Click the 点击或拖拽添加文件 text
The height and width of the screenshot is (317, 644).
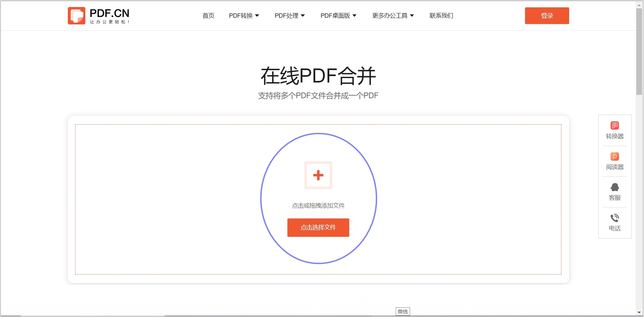[x=318, y=206]
